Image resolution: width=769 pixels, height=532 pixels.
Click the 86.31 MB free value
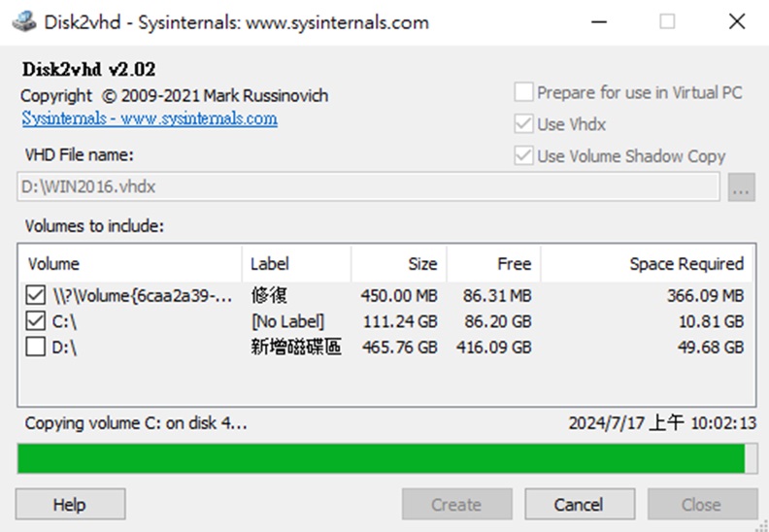tap(497, 296)
